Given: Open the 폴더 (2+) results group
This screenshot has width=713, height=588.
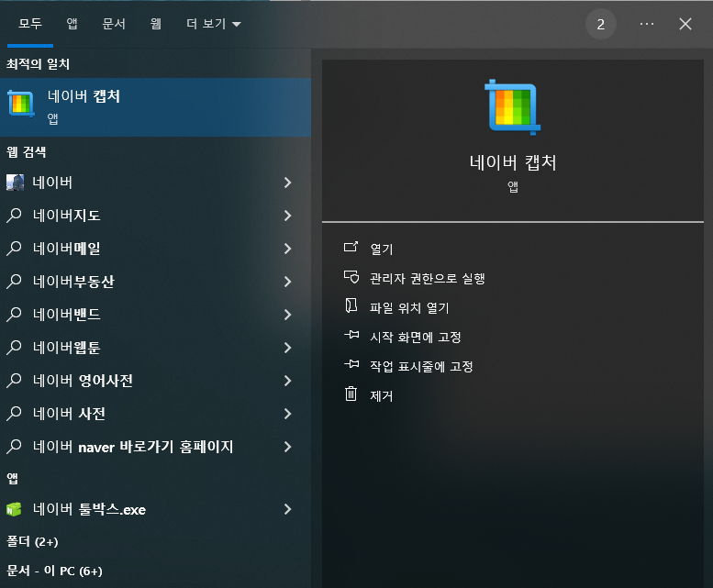Looking at the screenshot, I should point(32,541).
